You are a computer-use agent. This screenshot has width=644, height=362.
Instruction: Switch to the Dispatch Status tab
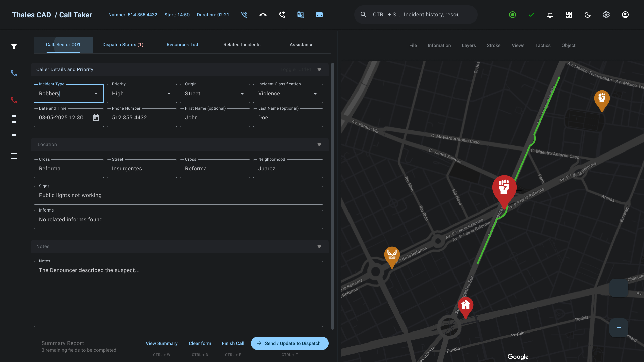tap(123, 45)
